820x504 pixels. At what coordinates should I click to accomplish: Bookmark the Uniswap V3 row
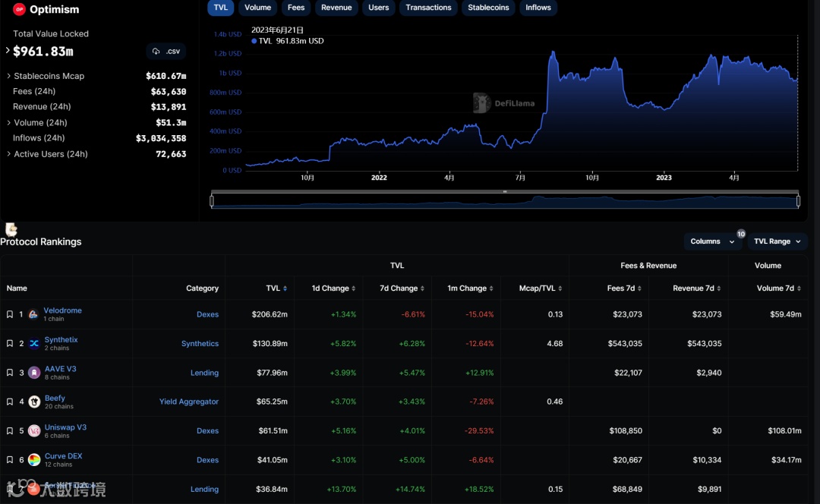(x=9, y=431)
